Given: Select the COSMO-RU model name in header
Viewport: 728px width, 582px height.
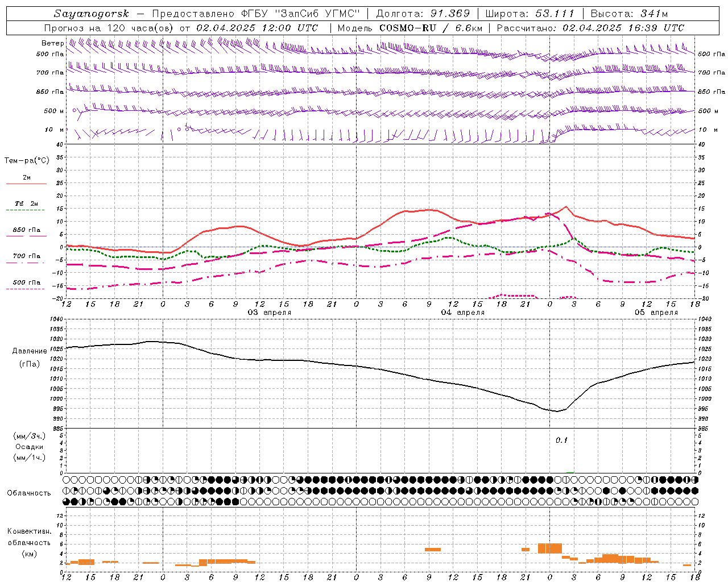Looking at the screenshot, I should click(408, 28).
